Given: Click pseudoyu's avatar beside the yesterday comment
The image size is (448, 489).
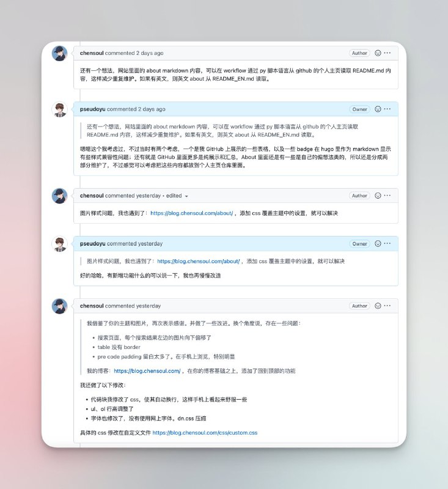Looking at the screenshot, I should click(59, 244).
